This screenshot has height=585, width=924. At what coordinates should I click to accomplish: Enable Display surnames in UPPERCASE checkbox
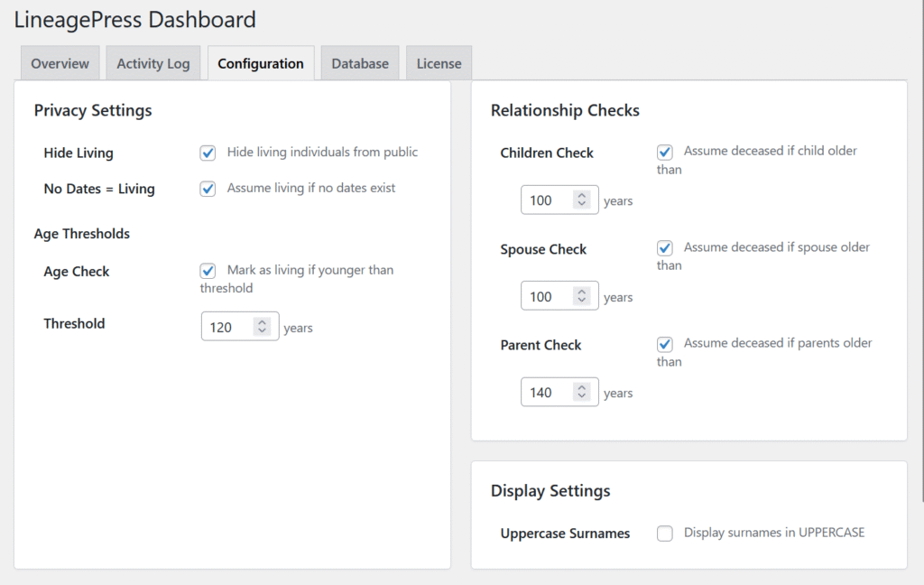click(x=665, y=534)
